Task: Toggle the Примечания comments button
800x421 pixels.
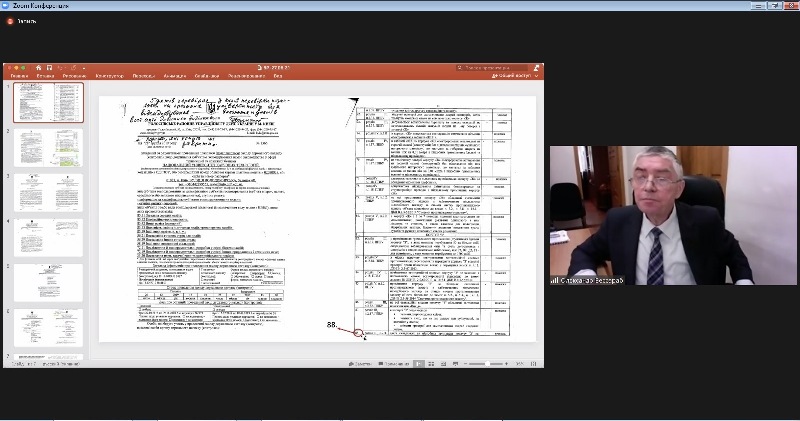Action: pyautogui.click(x=394, y=364)
